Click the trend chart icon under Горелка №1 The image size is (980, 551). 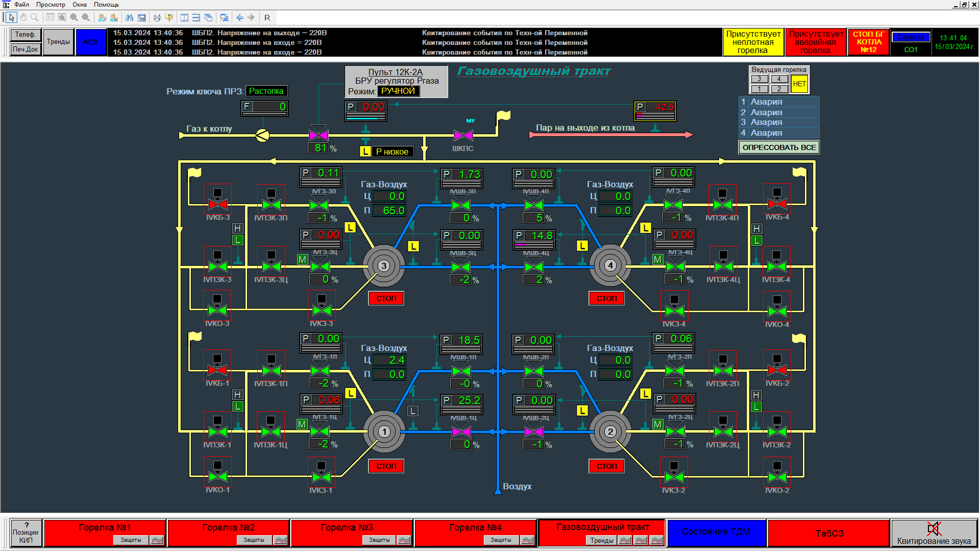coord(157,540)
